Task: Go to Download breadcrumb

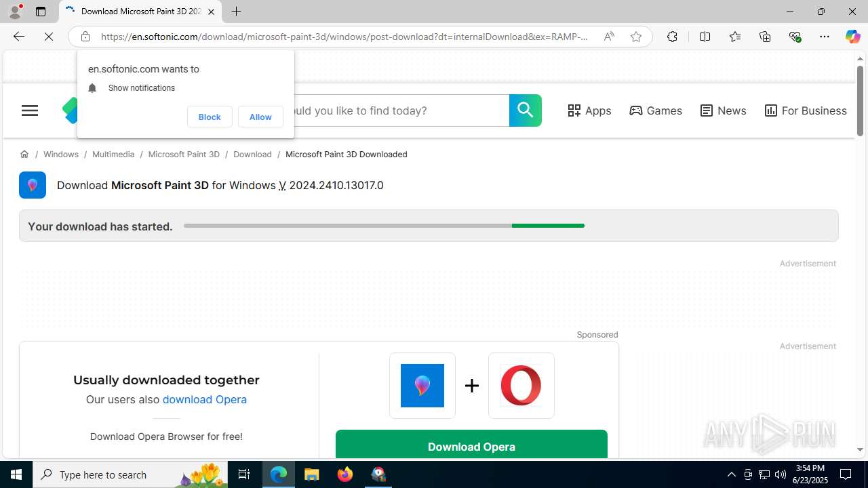Action: (x=252, y=155)
